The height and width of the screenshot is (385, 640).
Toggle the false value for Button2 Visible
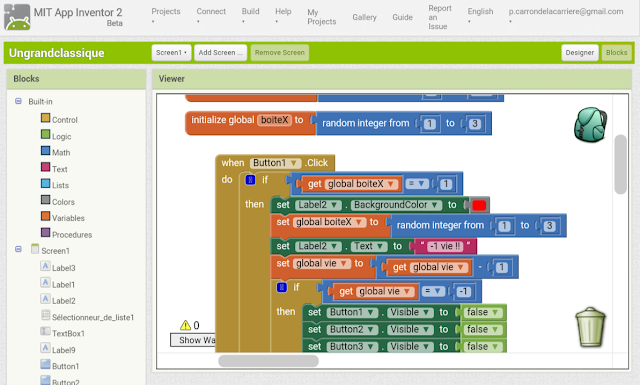pyautogui.click(x=482, y=329)
